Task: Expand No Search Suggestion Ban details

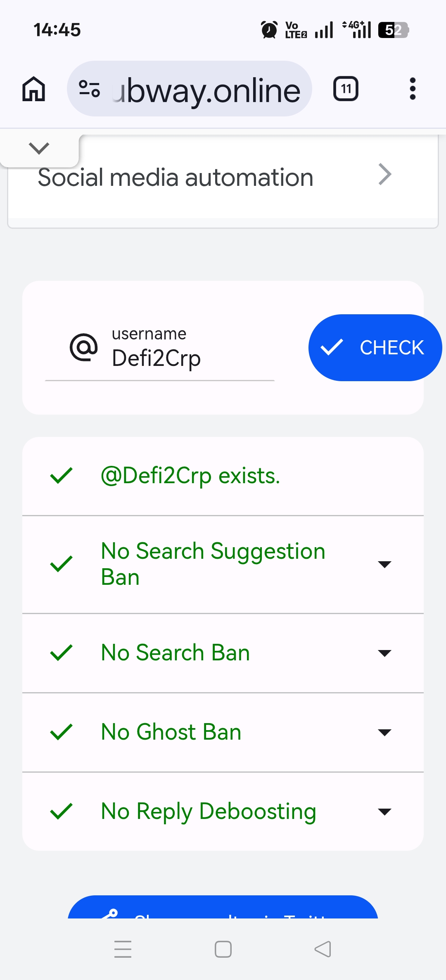Action: (384, 565)
